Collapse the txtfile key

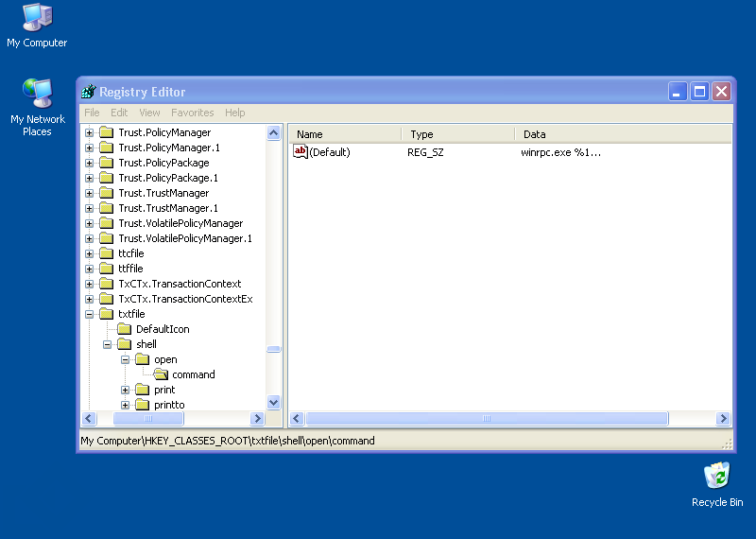pos(89,314)
